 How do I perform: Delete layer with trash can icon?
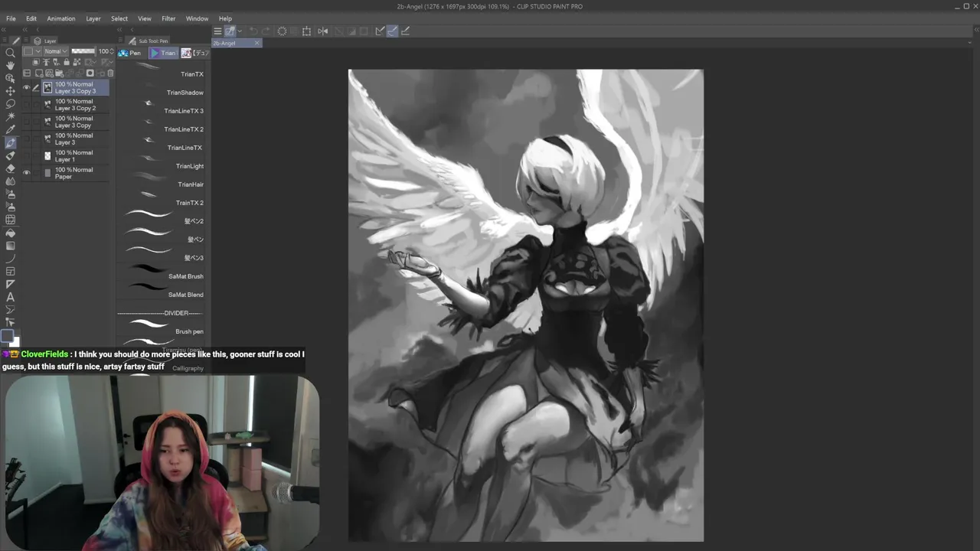[110, 73]
